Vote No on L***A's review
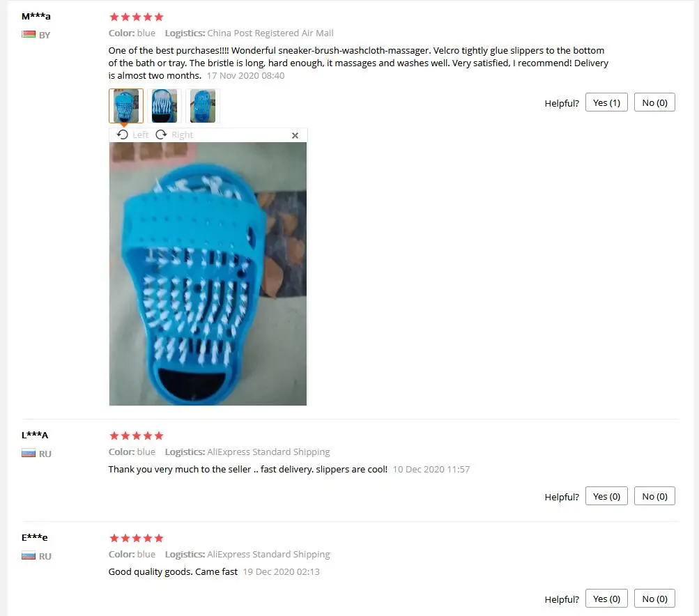699x616 pixels. tap(654, 496)
